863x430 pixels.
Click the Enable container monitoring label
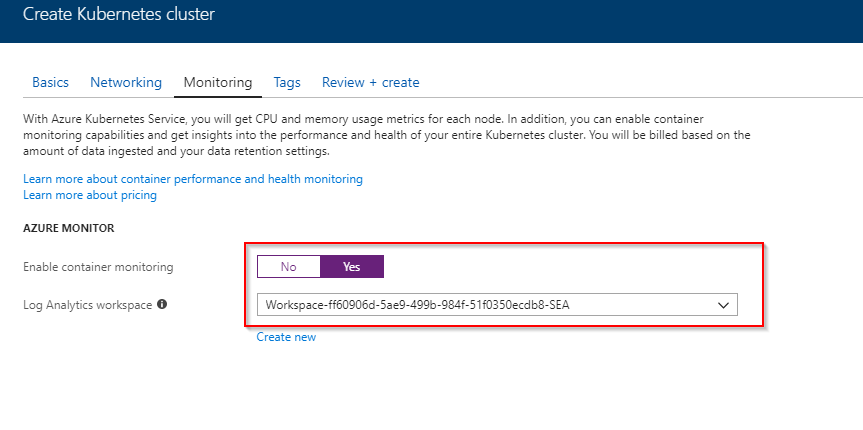pos(98,267)
